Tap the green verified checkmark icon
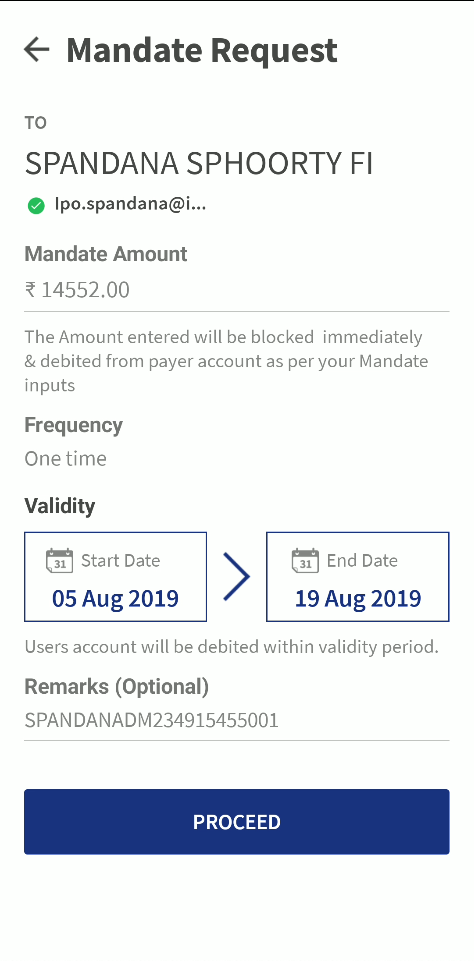 (x=36, y=205)
